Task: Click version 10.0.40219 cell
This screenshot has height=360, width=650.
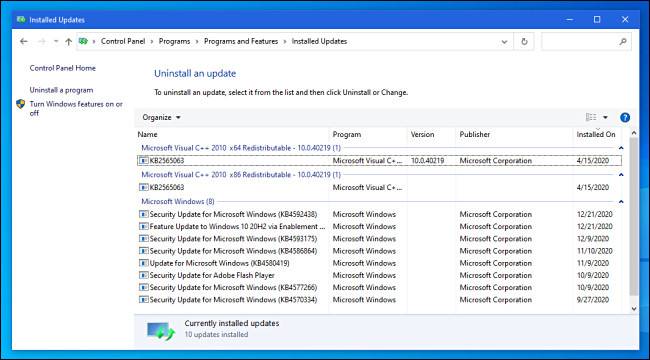Action: point(427,161)
